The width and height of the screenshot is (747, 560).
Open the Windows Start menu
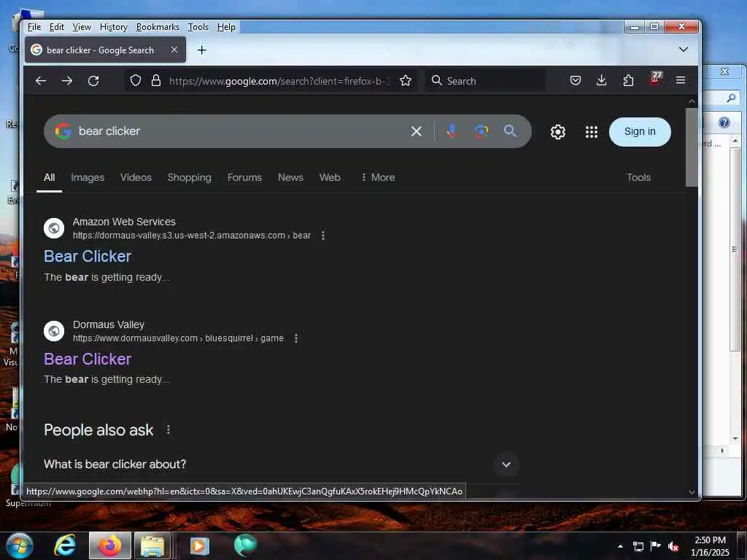(20, 545)
